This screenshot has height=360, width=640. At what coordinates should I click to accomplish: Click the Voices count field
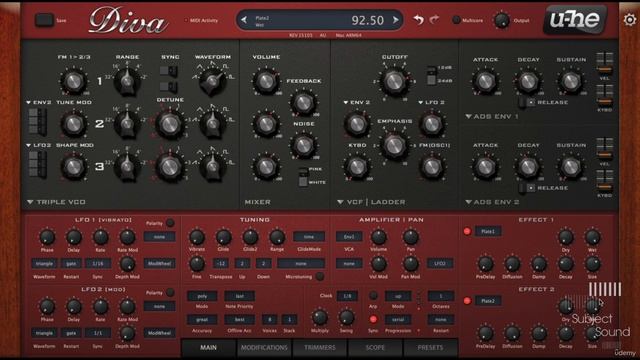coord(269,320)
